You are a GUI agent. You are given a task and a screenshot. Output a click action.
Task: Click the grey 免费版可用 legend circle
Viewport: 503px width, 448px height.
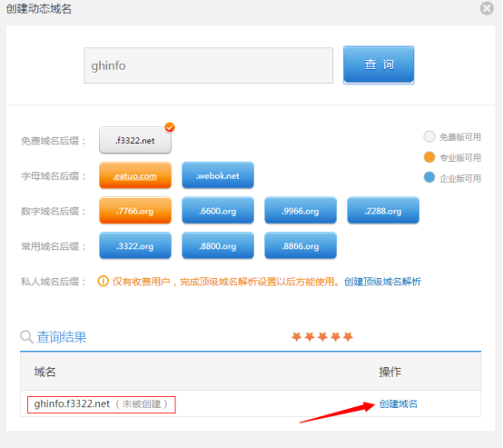pyautogui.click(x=429, y=136)
